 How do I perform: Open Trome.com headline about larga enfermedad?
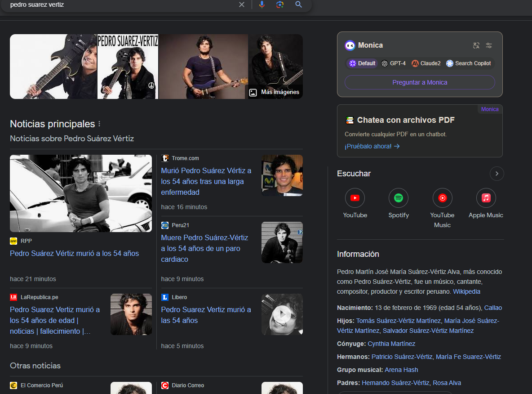206,181
